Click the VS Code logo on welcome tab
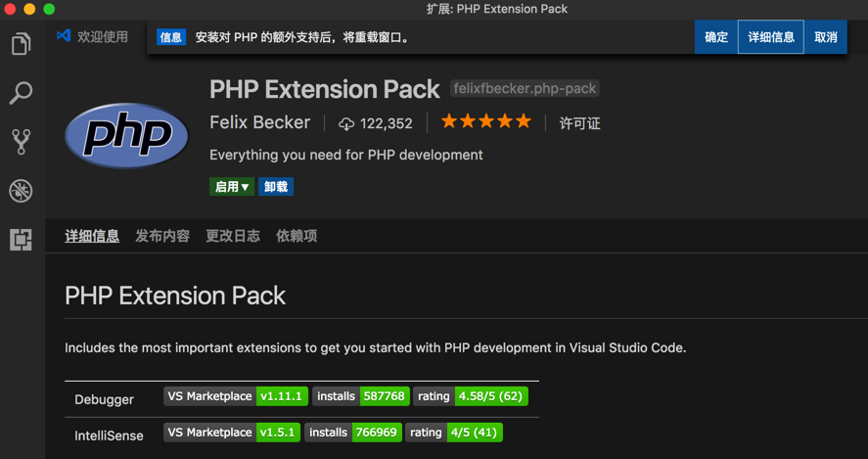The height and width of the screenshot is (459, 868). (x=64, y=36)
